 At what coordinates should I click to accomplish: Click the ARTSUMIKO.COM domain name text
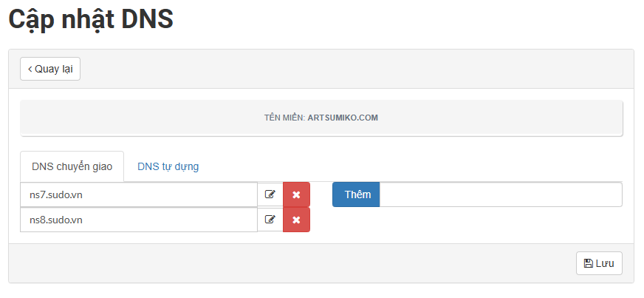(x=343, y=118)
